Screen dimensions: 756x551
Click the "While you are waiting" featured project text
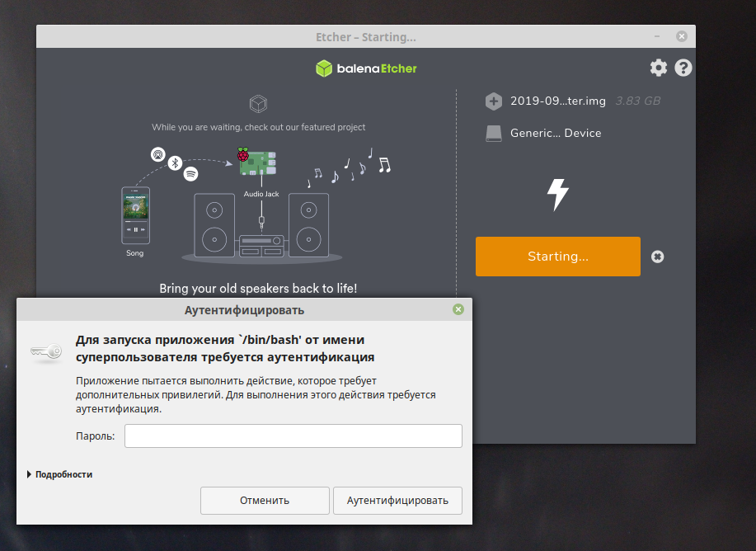258,127
